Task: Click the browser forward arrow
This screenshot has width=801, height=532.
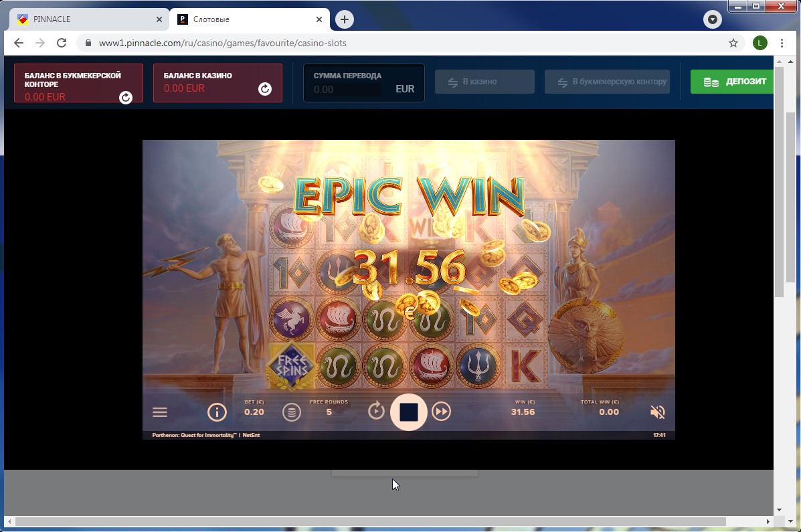Action: (x=40, y=43)
